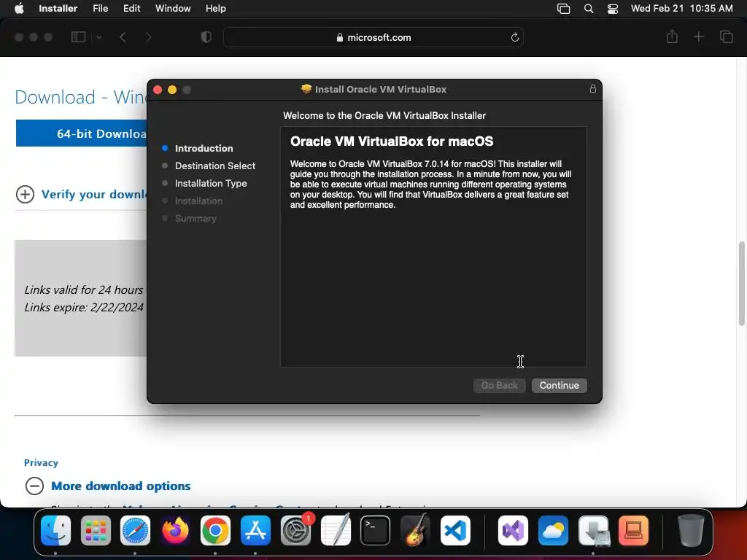
Task: Open the Installer menu in menu bar
Action: pyautogui.click(x=58, y=8)
